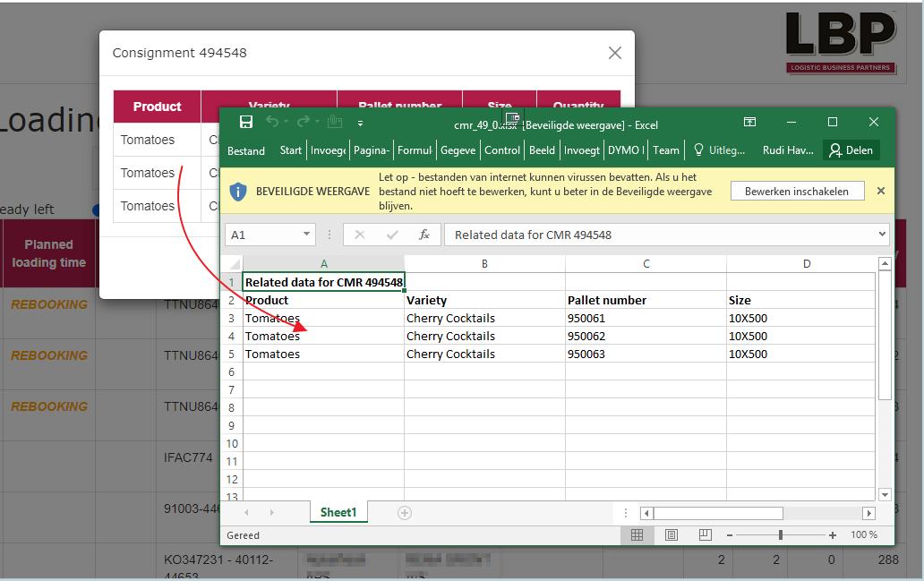Image resolution: width=924 pixels, height=581 pixels.
Task: Click the horizontal scrollbar left arrow
Action: [646, 513]
